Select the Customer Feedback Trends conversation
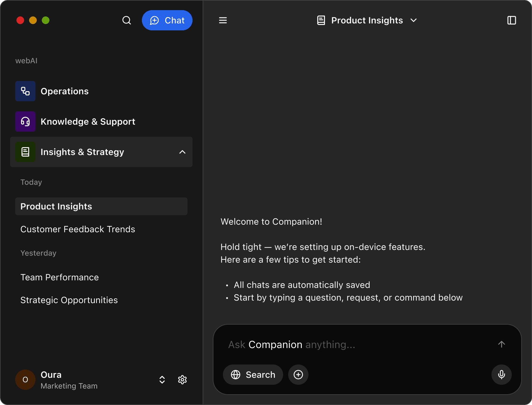The height and width of the screenshot is (405, 532). pyautogui.click(x=78, y=229)
